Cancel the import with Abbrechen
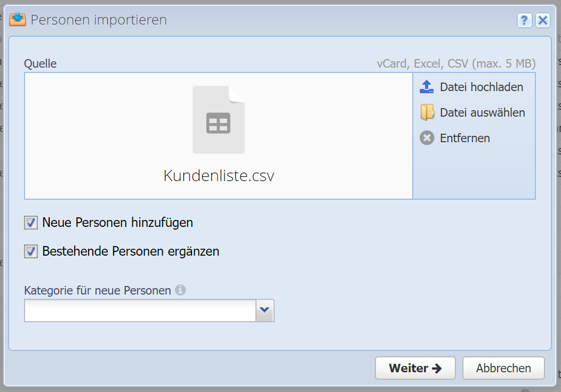This screenshot has height=392, width=561. pyautogui.click(x=503, y=368)
